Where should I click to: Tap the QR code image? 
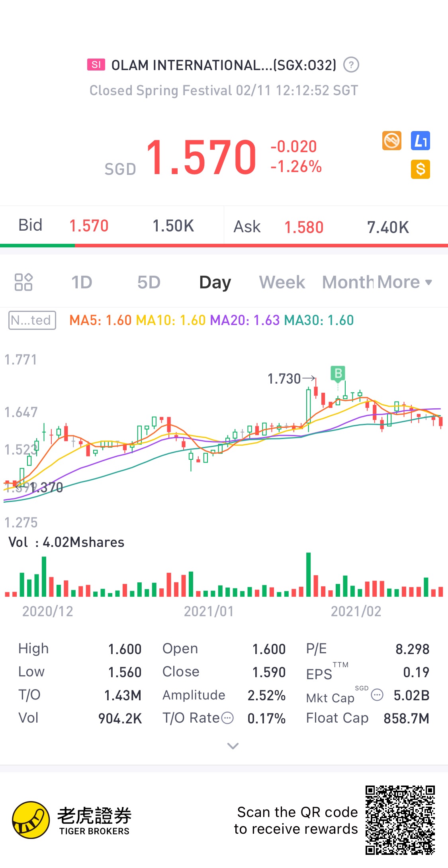pos(400,820)
